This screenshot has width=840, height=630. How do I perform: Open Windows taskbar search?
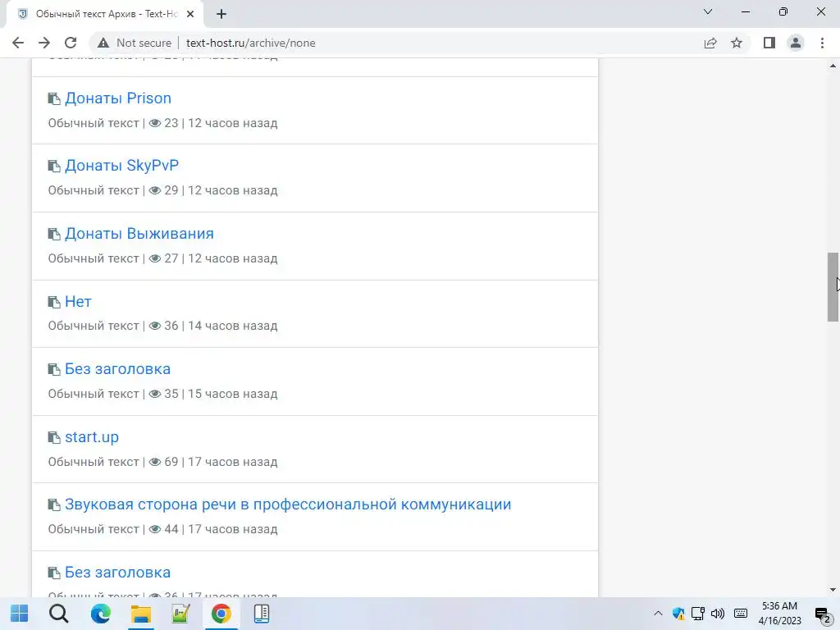tap(59, 614)
